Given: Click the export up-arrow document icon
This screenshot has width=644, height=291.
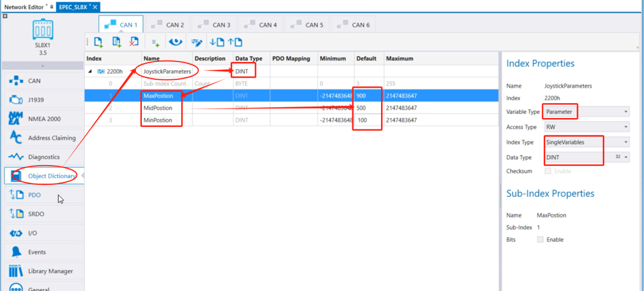Looking at the screenshot, I should 235,42.
